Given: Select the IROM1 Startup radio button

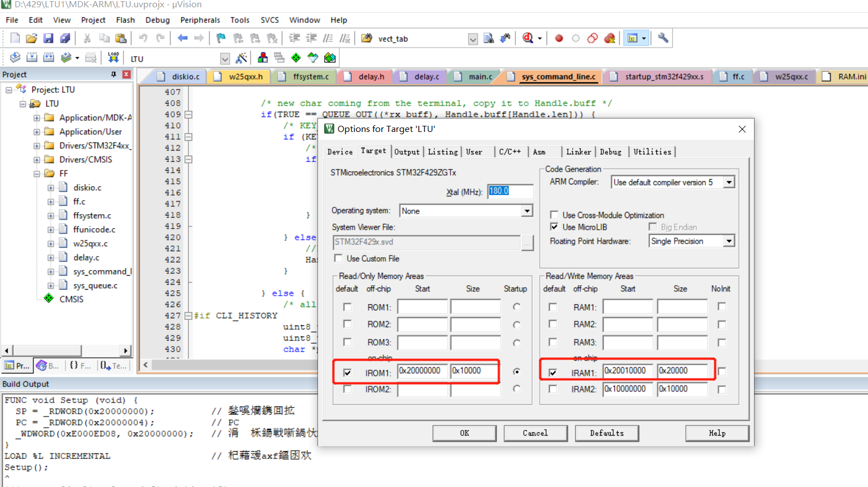Looking at the screenshot, I should [516, 371].
